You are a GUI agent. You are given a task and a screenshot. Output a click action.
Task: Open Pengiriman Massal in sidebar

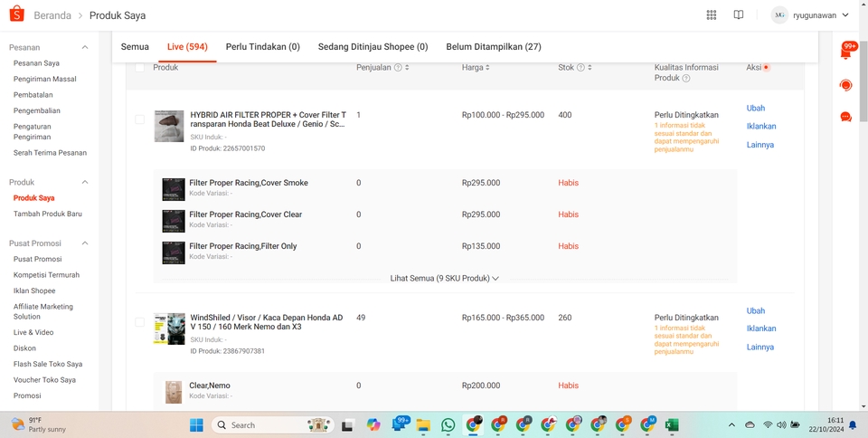45,79
